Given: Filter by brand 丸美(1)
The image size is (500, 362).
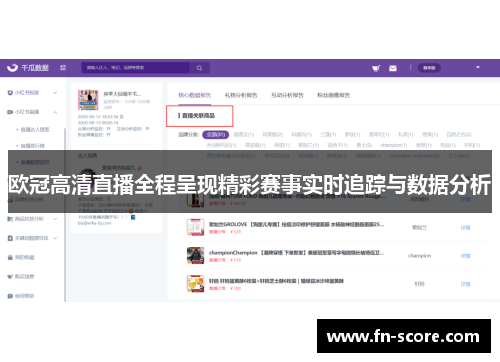Looking at the screenshot, I should (x=406, y=135).
